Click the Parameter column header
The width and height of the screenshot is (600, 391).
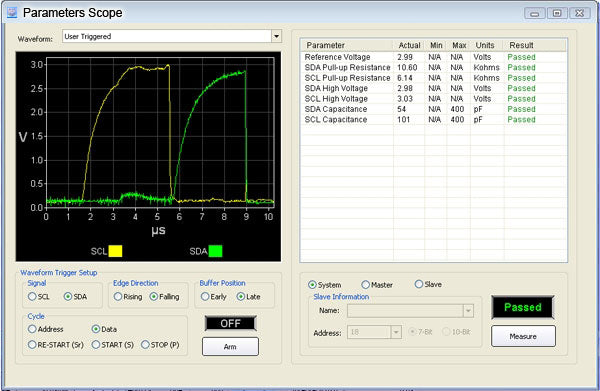(346, 45)
